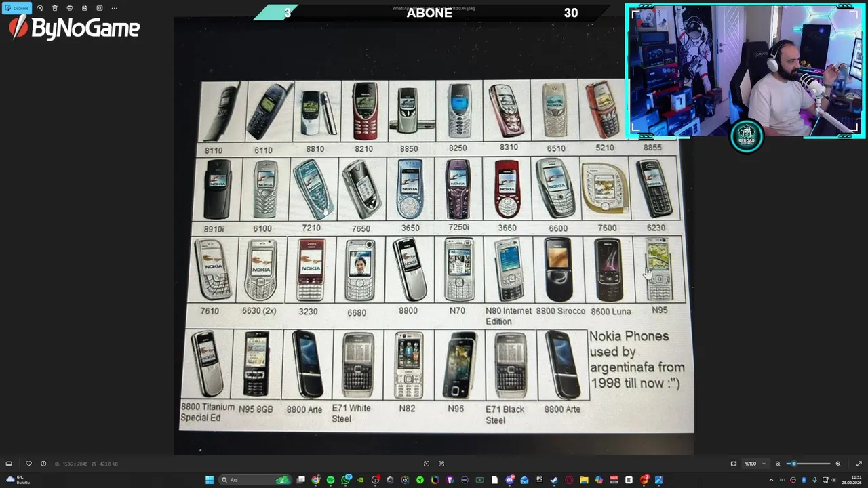
Task: Click the N95 phone picture
Action: coord(659,269)
